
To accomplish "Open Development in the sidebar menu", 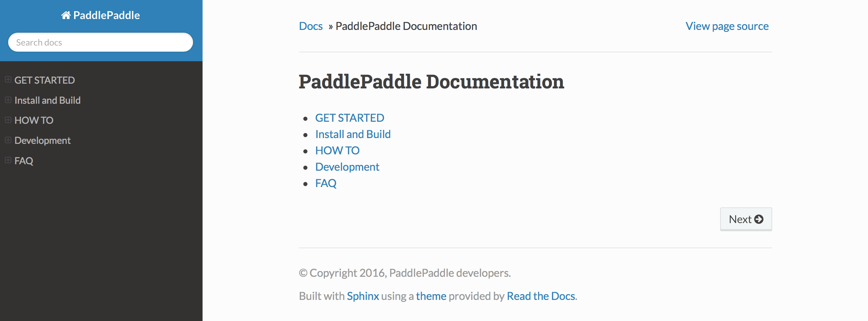I will (x=42, y=140).
